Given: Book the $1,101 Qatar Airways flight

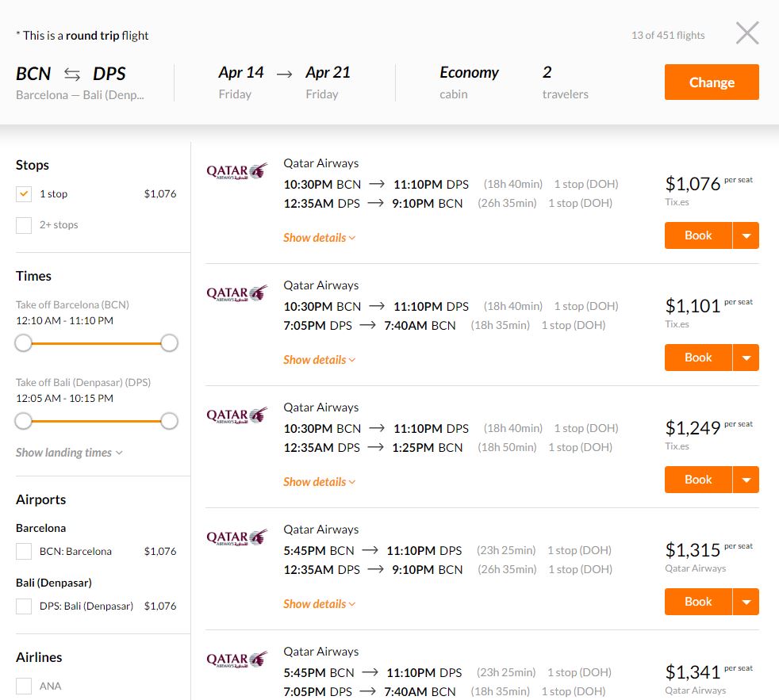Looking at the screenshot, I should point(698,358).
